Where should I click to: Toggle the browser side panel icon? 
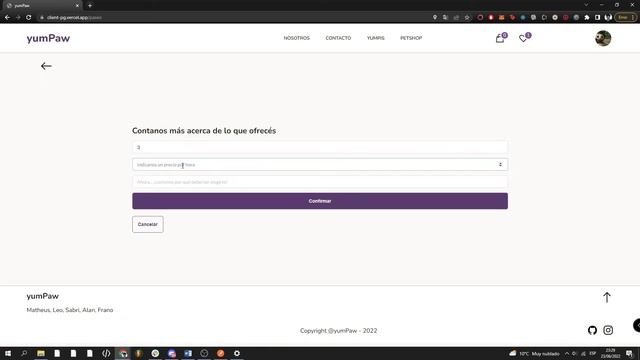(598, 18)
